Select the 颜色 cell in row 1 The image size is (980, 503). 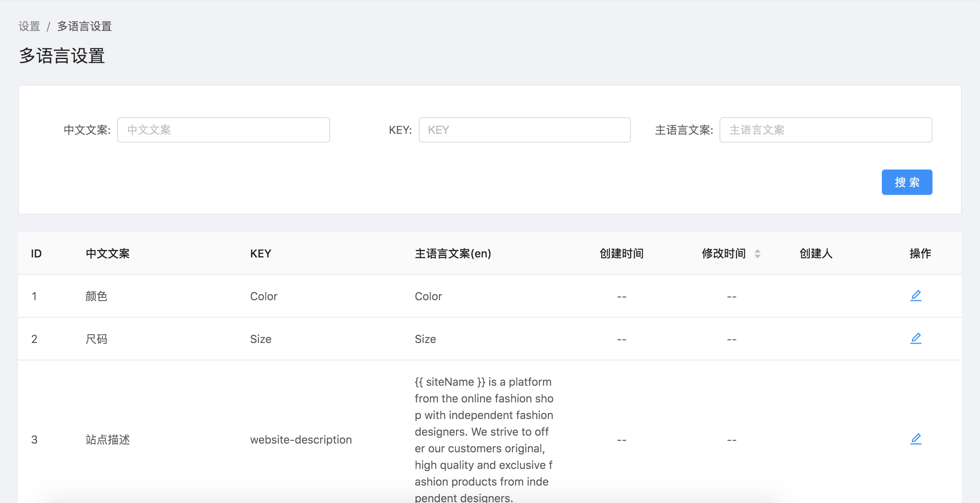click(x=97, y=296)
